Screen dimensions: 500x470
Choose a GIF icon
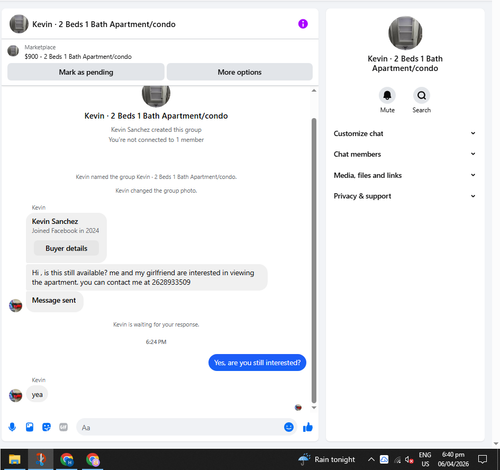[63, 427]
